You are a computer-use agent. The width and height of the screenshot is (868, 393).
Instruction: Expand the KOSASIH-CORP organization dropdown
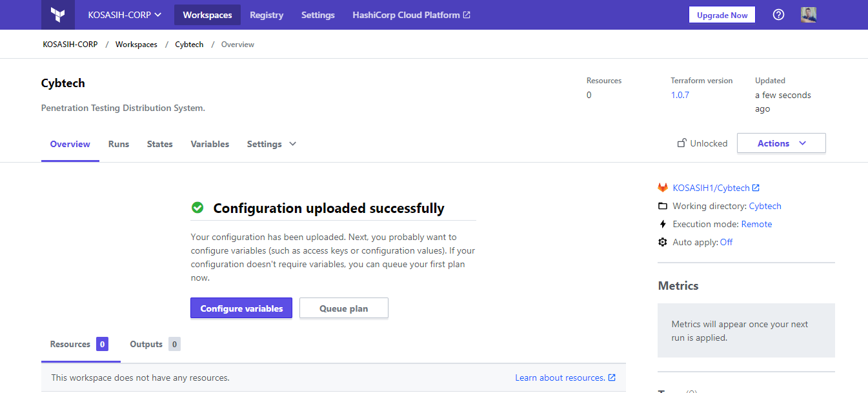point(125,15)
